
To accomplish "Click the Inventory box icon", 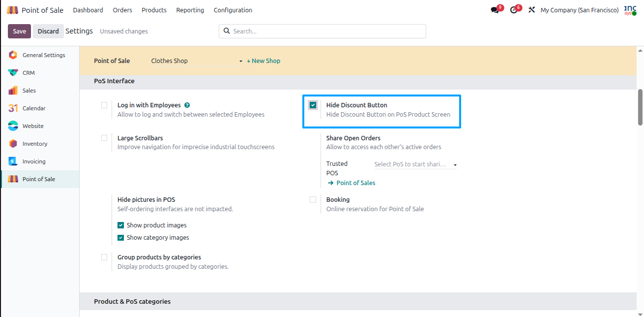I will pyautogui.click(x=13, y=144).
